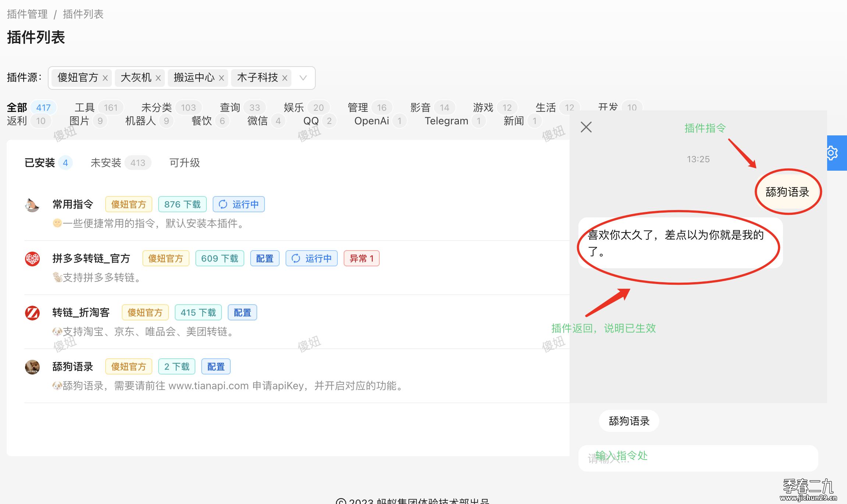Click the 异常 1 error badge
Screen dimensions: 847x504
(x=361, y=259)
